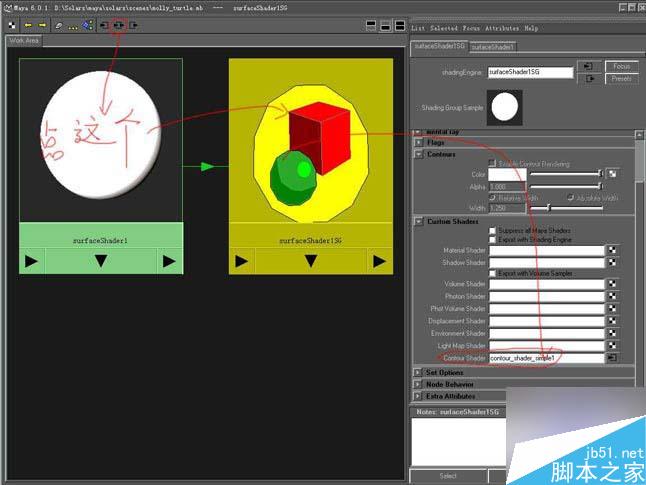Clear graph with the eraser icon
This screenshot has width=646, height=485.
click(59, 26)
